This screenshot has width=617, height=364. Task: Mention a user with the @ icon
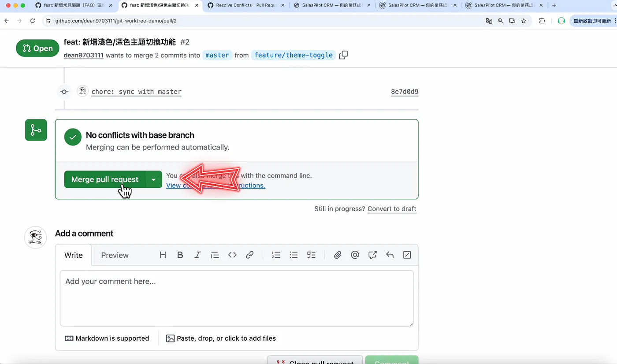tap(355, 255)
